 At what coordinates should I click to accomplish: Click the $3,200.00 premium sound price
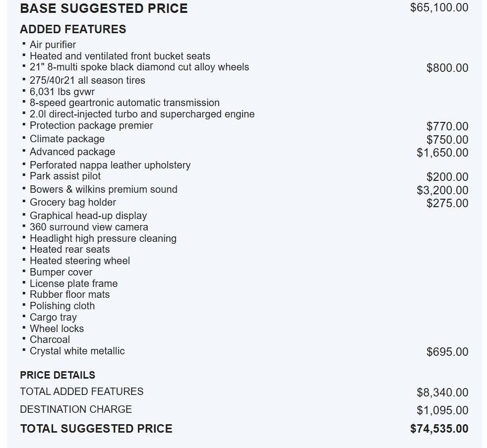coord(442,190)
